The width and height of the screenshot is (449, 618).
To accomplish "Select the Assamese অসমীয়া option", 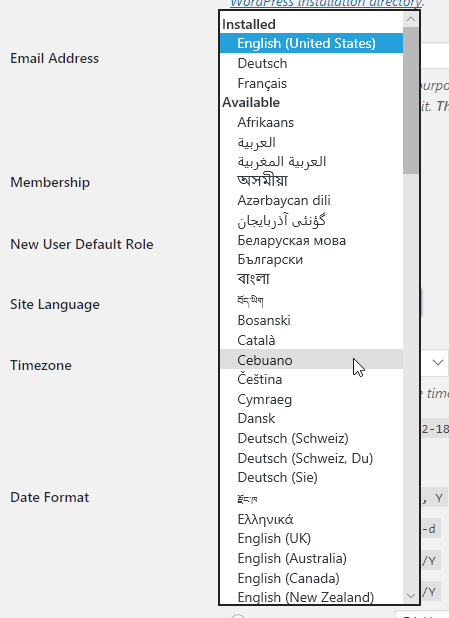I will pyautogui.click(x=311, y=181).
